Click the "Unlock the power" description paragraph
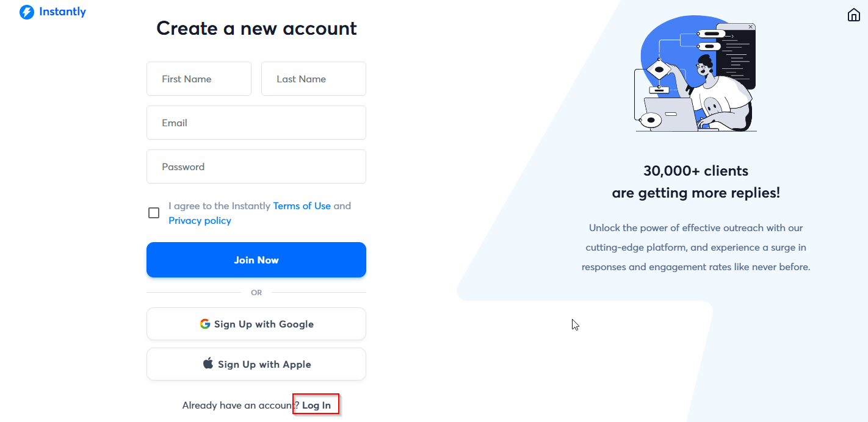 (x=696, y=248)
